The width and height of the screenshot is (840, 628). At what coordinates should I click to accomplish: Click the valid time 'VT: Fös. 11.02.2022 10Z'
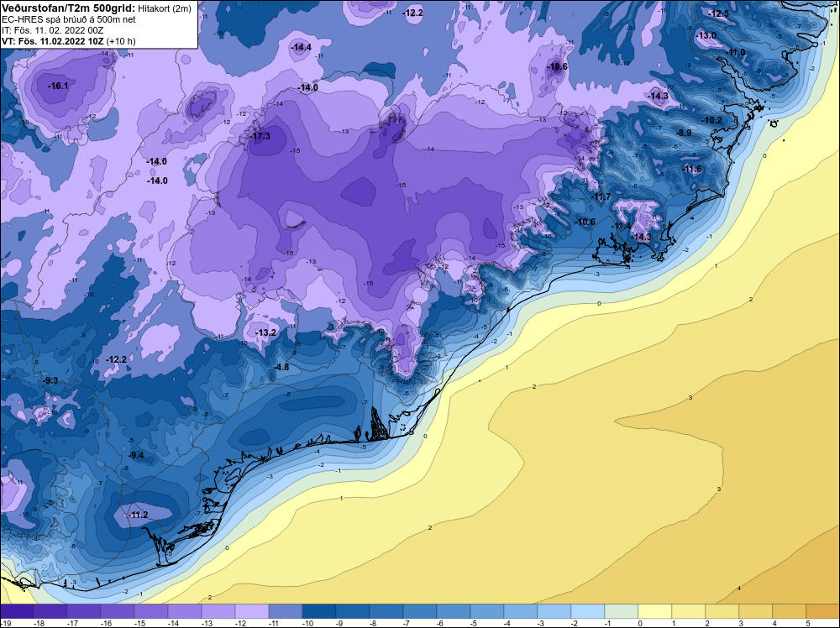53,41
